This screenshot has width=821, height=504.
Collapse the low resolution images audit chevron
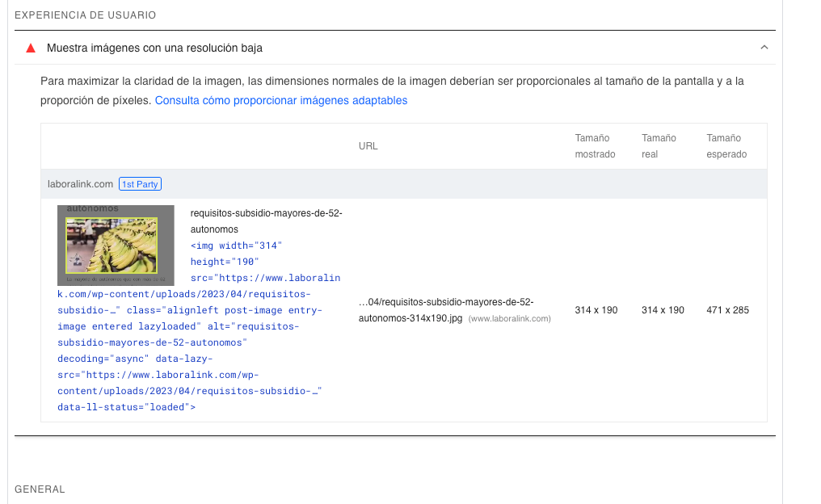pos(764,48)
